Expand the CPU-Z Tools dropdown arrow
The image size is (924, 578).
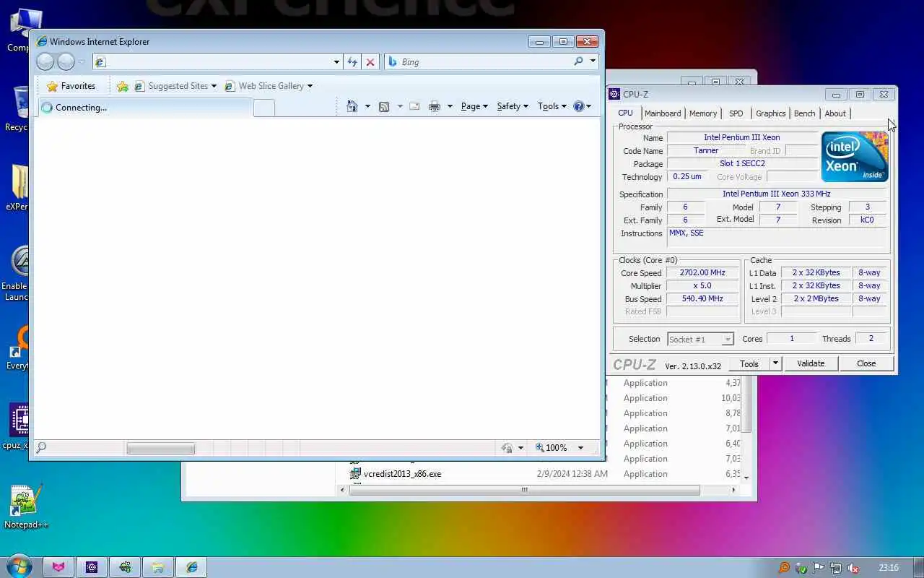[x=775, y=363]
